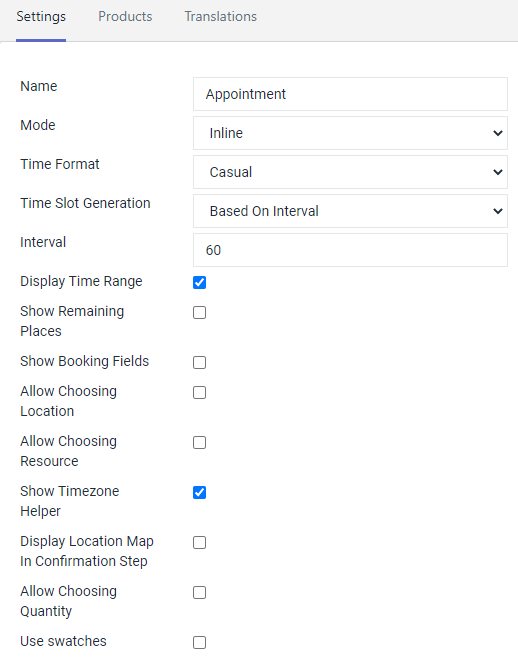Tick Allow Choosing Resource checkbox

click(200, 442)
